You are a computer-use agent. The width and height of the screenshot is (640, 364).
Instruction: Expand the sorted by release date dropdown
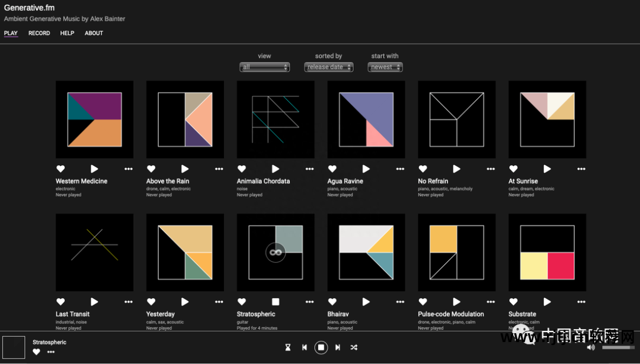click(328, 67)
